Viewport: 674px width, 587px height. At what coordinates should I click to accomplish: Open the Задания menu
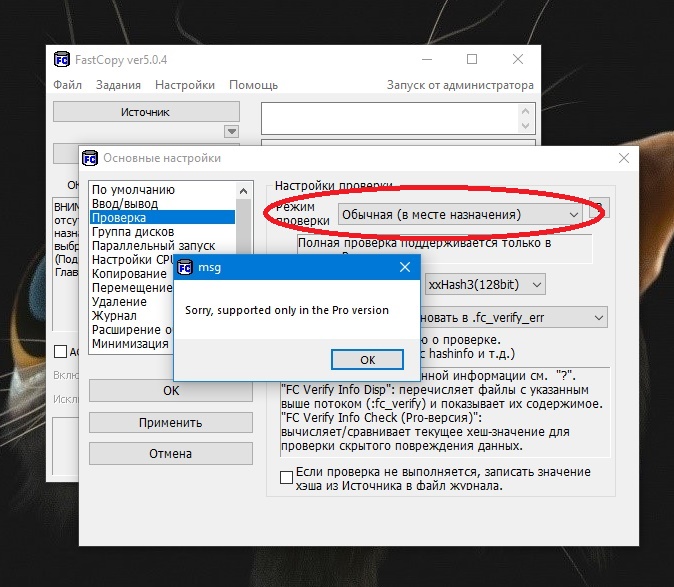pyautogui.click(x=118, y=85)
